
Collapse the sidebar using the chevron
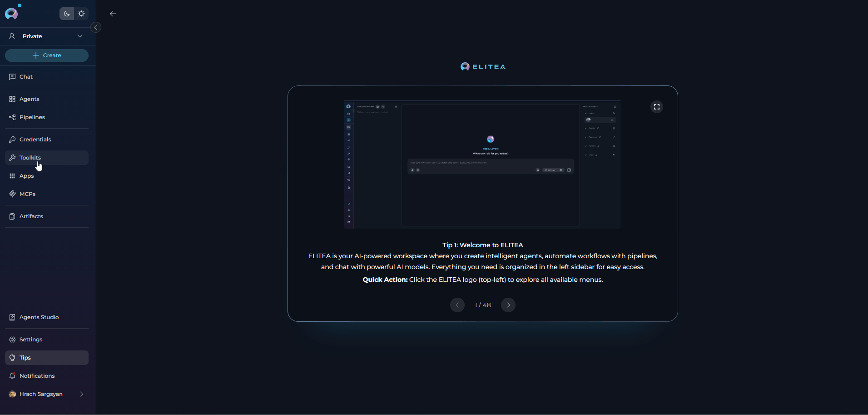click(95, 27)
